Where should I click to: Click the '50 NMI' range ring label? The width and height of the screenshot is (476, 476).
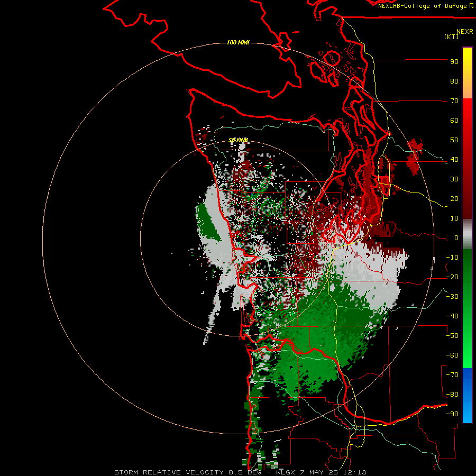(x=239, y=140)
